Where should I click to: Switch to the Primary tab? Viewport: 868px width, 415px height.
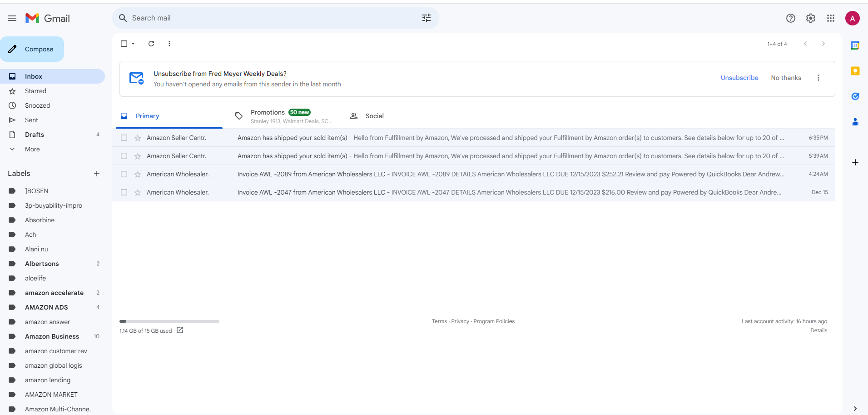[169, 116]
